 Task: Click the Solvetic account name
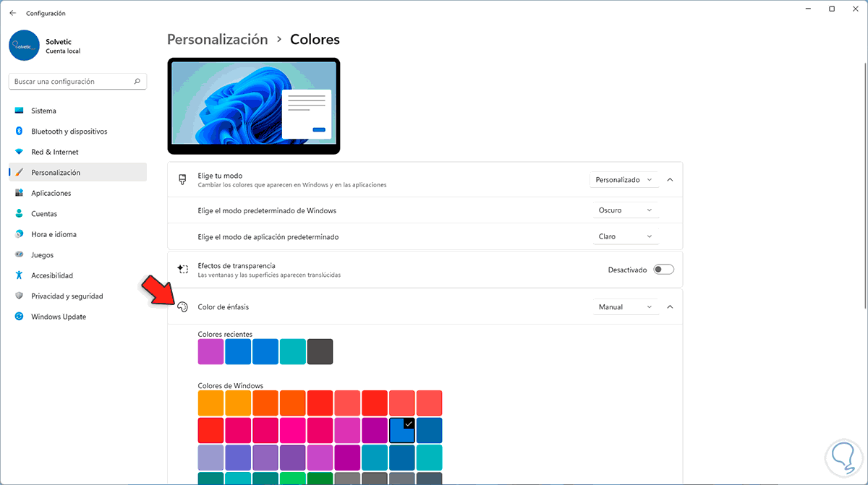coord(57,42)
